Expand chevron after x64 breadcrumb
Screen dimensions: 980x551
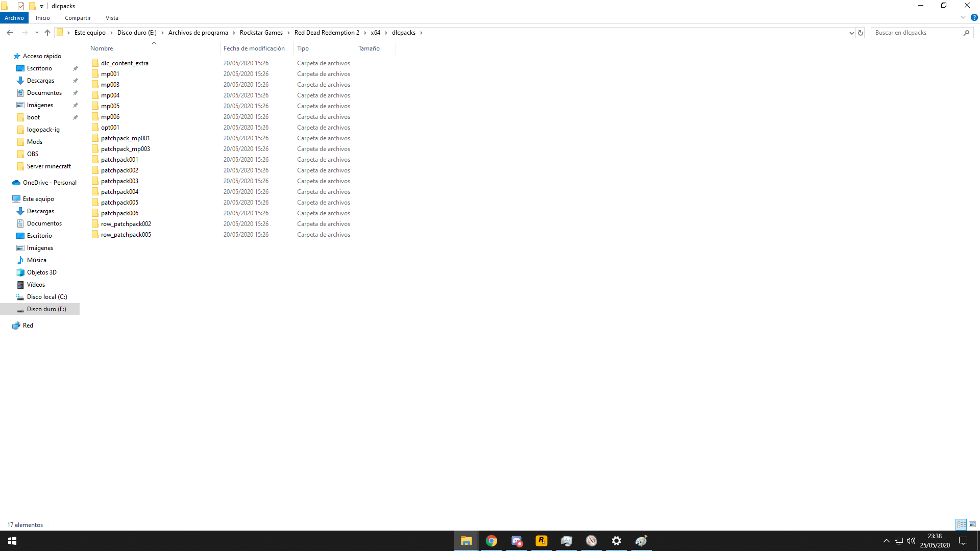coord(386,33)
